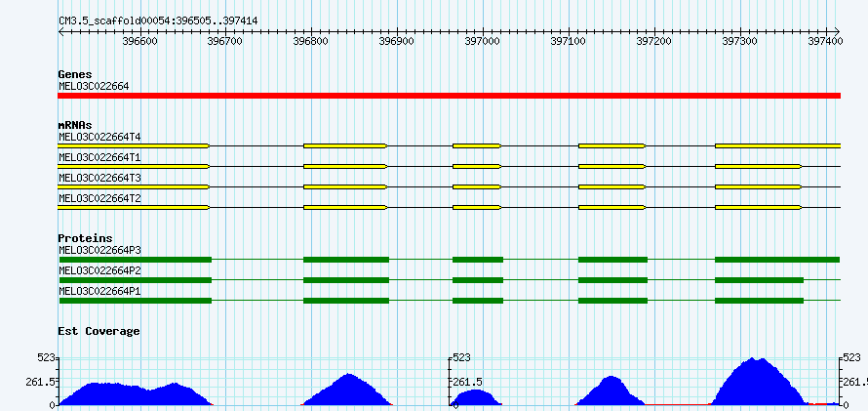Click ruler position label 396900
The width and height of the screenshot is (868, 411).
pyautogui.click(x=397, y=42)
